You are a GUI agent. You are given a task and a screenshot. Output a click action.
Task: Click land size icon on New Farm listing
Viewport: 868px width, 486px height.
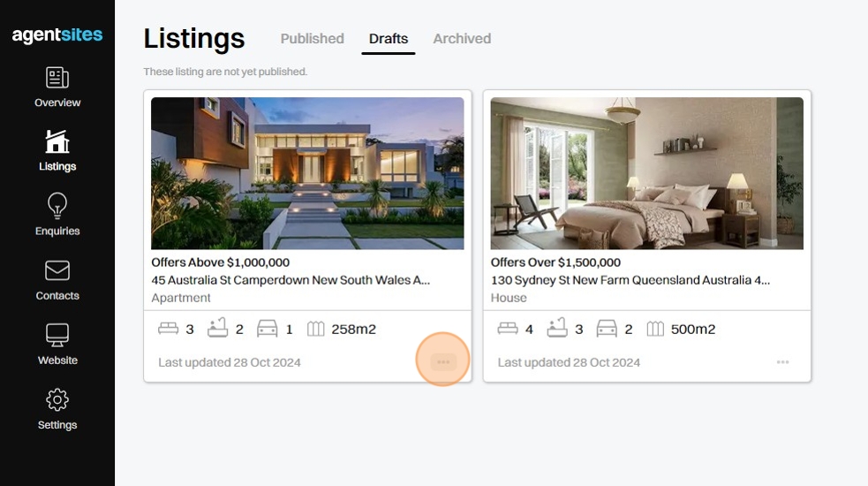coord(655,329)
